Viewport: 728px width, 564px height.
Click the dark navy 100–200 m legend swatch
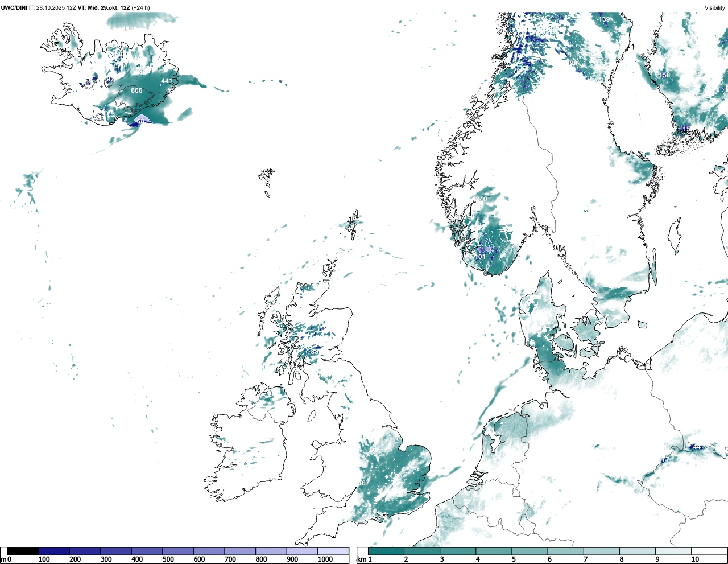click(54, 551)
